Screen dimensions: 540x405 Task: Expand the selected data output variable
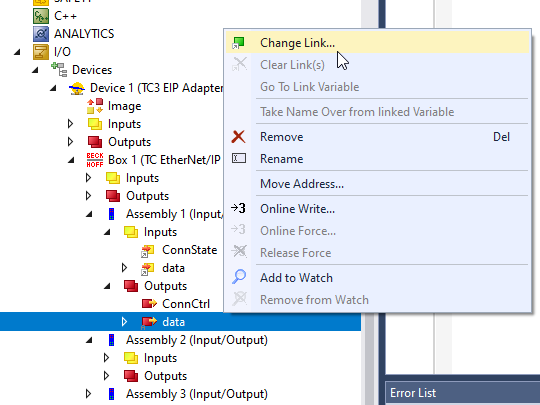point(124,322)
